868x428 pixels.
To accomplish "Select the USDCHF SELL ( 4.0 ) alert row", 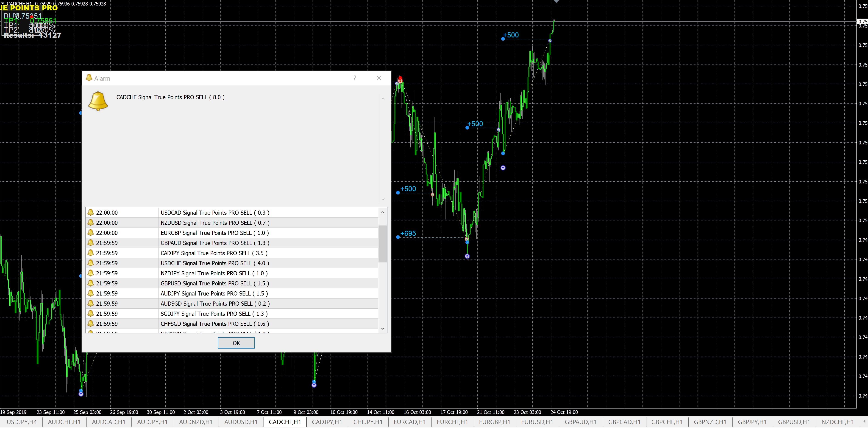I will pos(215,263).
